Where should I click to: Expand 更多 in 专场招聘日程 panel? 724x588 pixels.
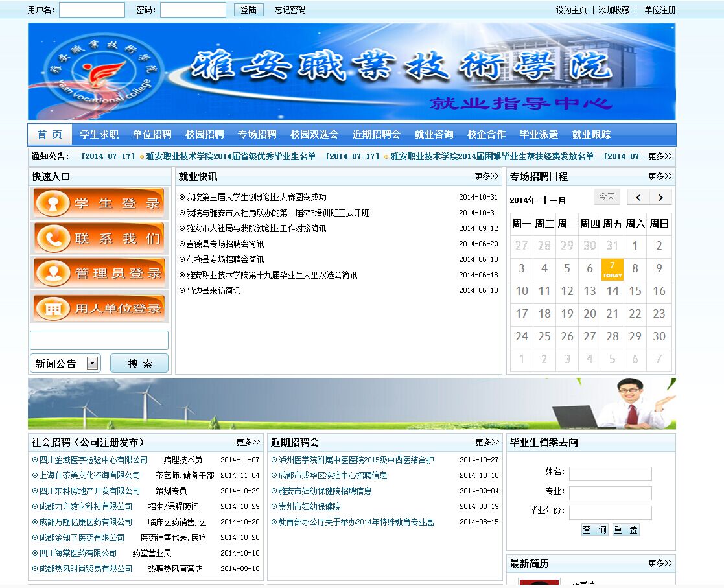(x=660, y=176)
